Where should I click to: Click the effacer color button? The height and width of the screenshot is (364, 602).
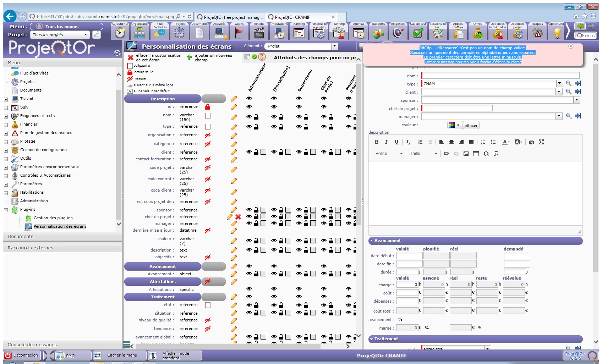point(471,126)
